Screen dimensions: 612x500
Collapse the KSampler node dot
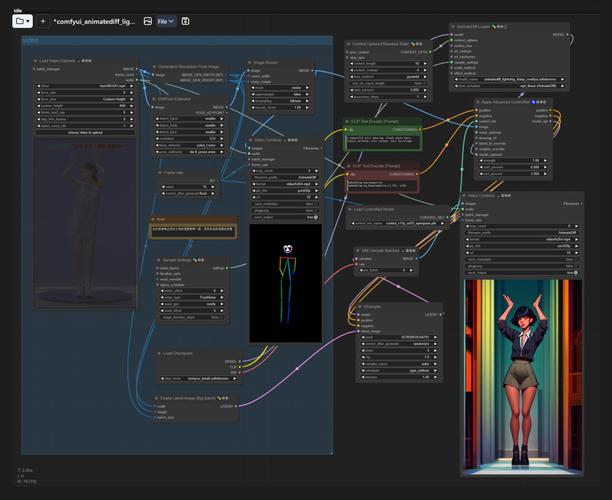[x=360, y=307]
